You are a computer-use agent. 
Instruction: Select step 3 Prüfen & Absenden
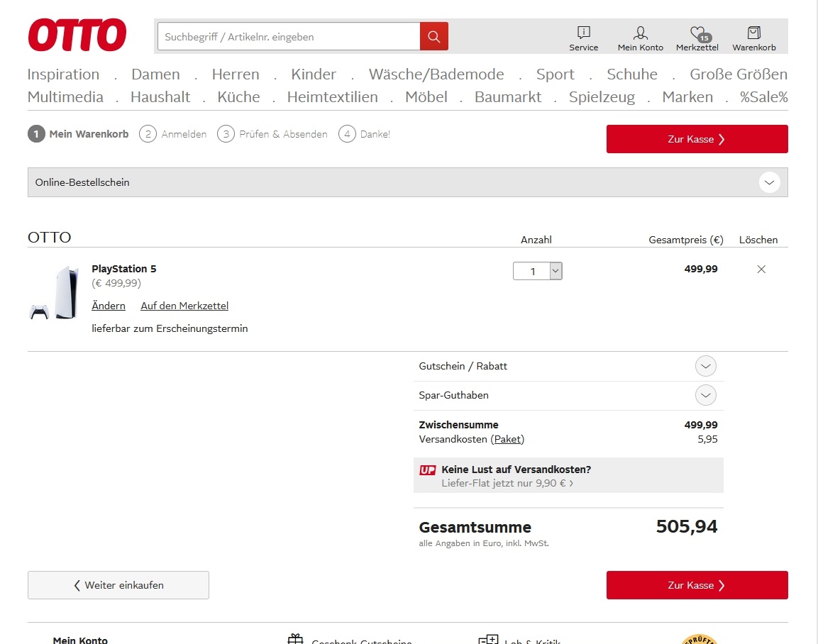pyautogui.click(x=272, y=134)
